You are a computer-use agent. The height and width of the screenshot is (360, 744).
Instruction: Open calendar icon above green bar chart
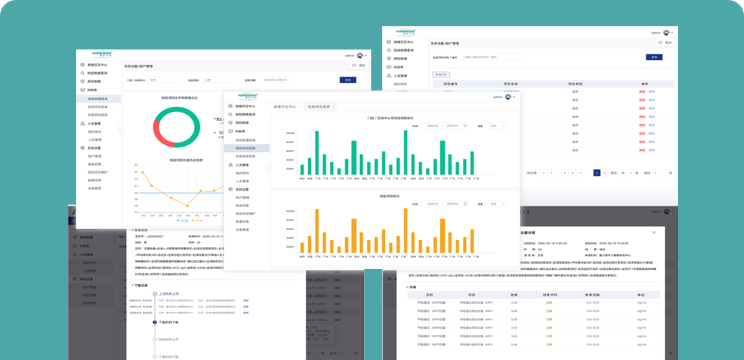[465, 126]
